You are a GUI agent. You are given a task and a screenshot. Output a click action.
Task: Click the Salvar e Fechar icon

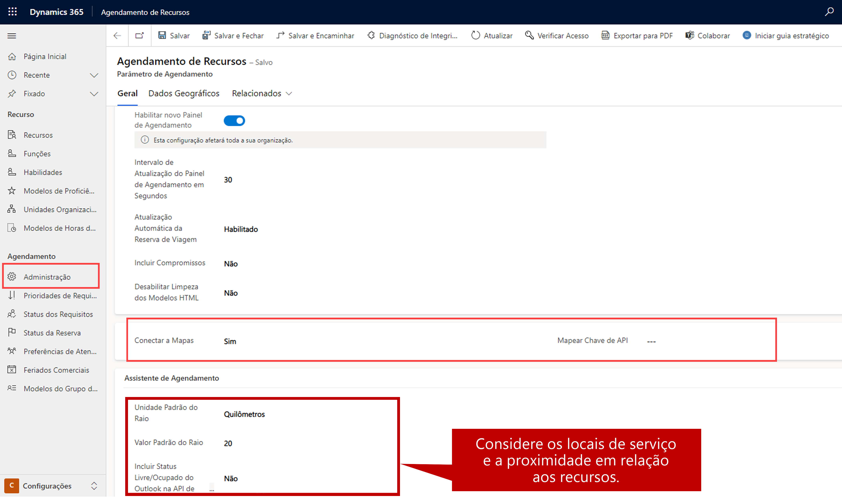(x=206, y=35)
